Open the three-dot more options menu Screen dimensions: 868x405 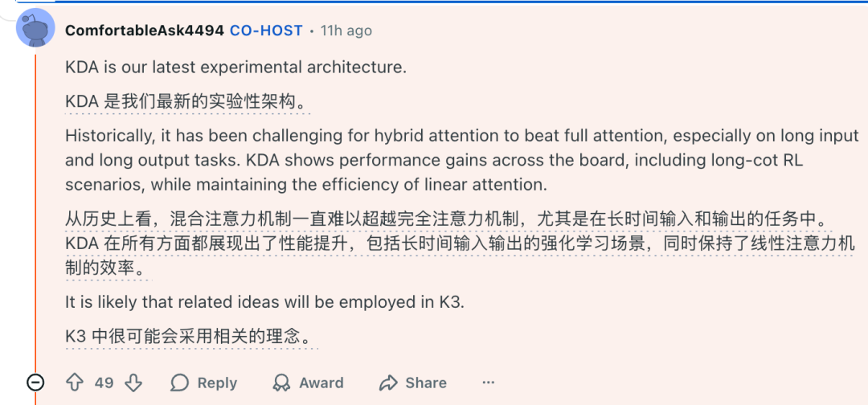[489, 382]
